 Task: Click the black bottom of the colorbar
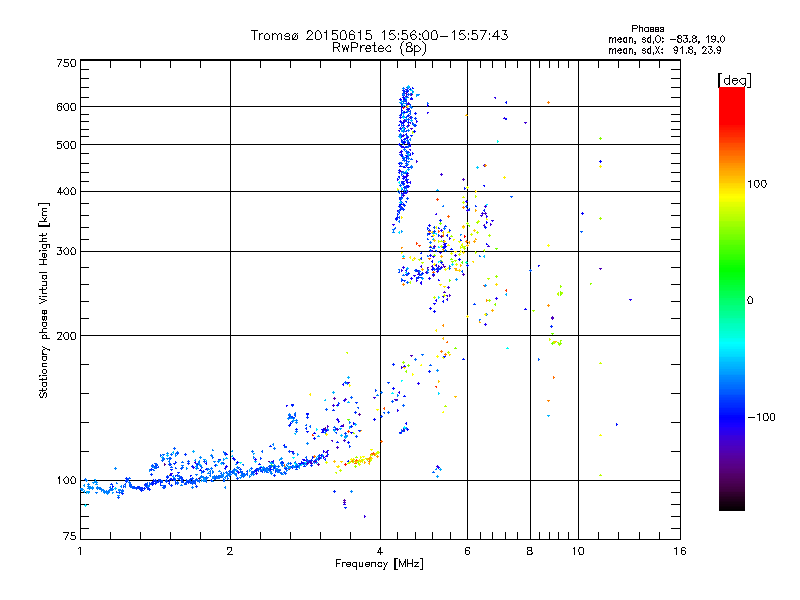pyautogui.click(x=732, y=503)
